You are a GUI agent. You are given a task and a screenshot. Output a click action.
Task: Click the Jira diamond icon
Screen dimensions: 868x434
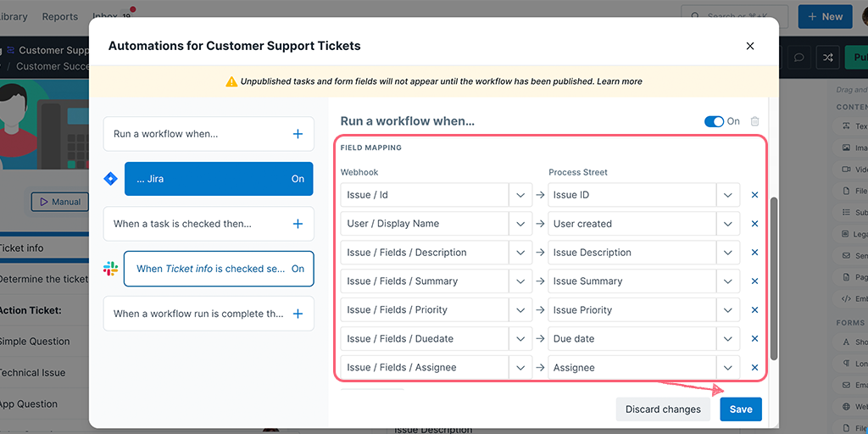coord(111,179)
